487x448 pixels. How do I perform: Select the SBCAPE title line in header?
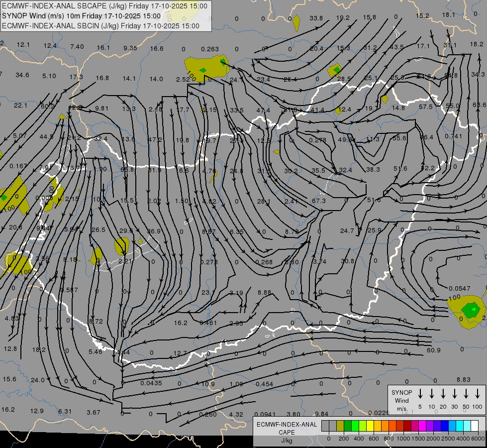point(104,6)
